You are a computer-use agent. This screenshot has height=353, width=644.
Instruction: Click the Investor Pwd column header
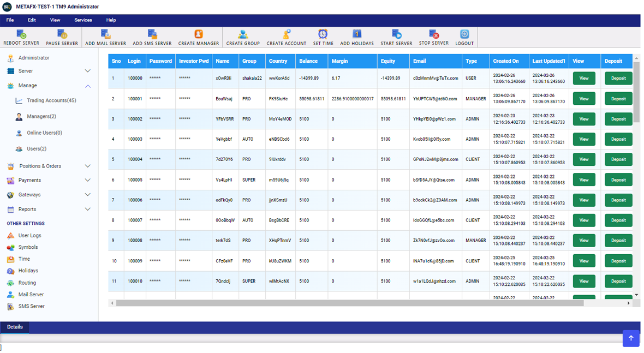point(194,61)
